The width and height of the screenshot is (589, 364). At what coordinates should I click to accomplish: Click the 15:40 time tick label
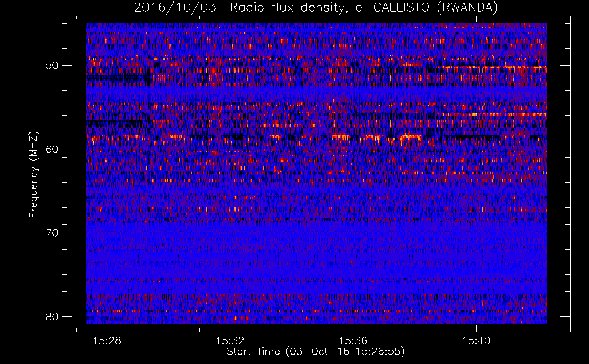coord(477,341)
